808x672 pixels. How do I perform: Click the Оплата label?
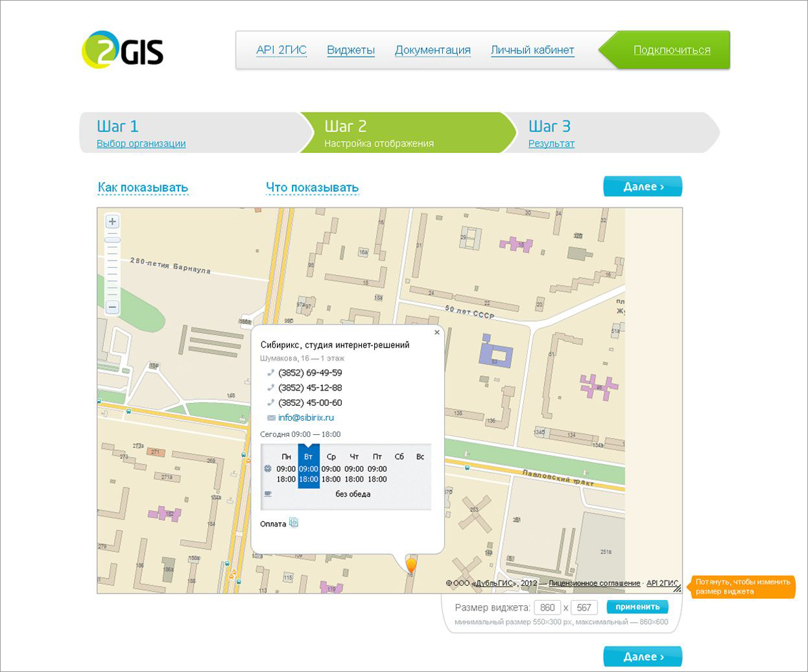273,524
